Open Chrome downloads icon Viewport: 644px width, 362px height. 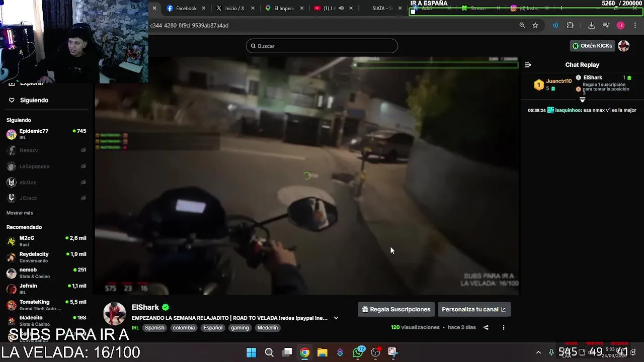[x=592, y=25]
